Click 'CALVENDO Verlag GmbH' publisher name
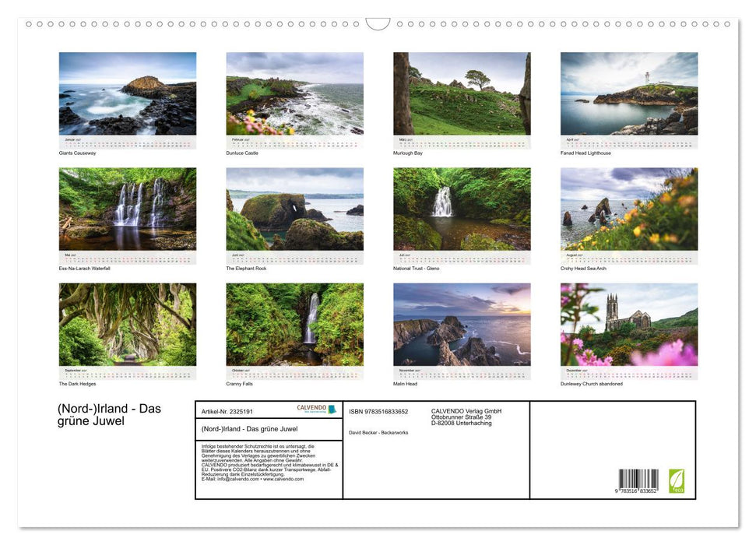 tap(466, 411)
